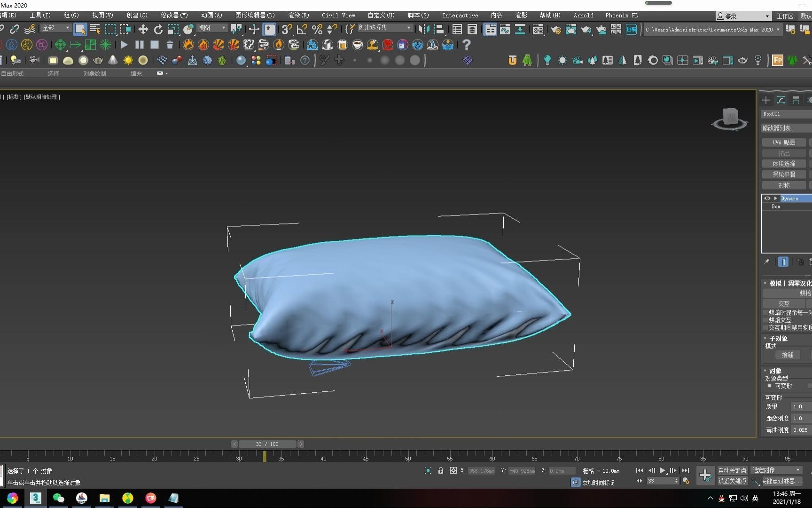The image size is (812, 508).
Task: Click the UVW 贴图 modifier button
Action: pos(784,143)
